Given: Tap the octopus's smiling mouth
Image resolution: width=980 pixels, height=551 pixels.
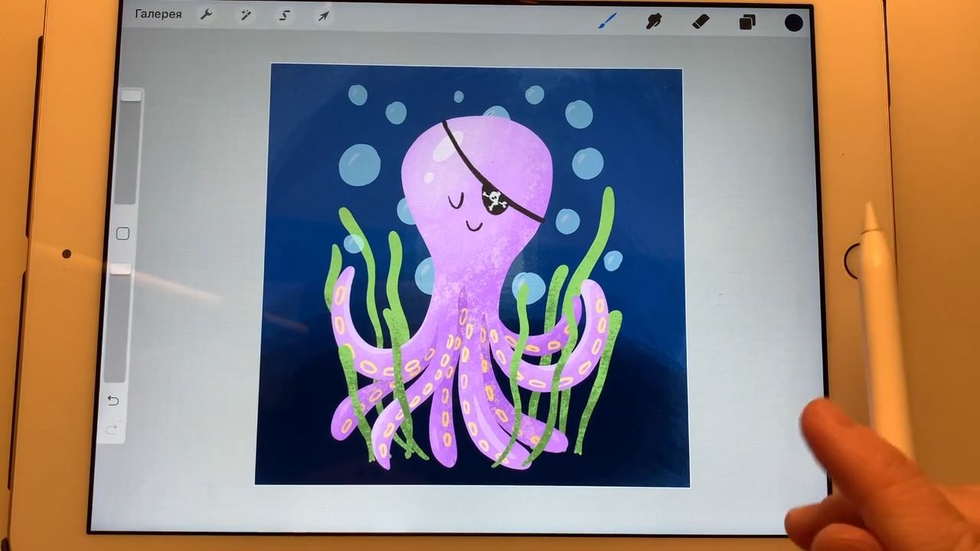Looking at the screenshot, I should pyautogui.click(x=475, y=226).
